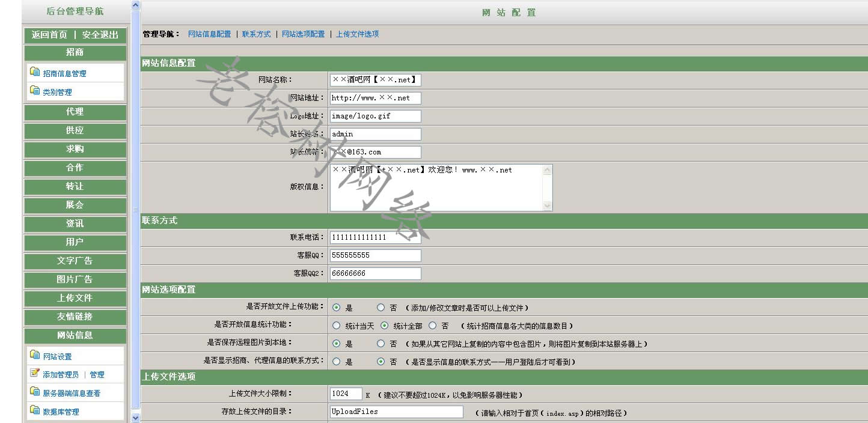868x423 pixels.
Task: Click the 返回首页 link
Action: pyautogui.click(x=49, y=35)
